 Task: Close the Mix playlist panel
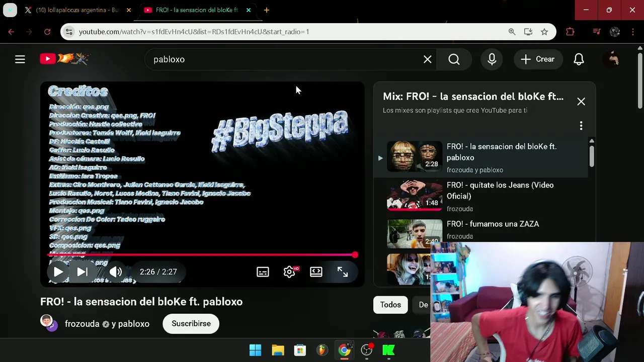pyautogui.click(x=581, y=102)
